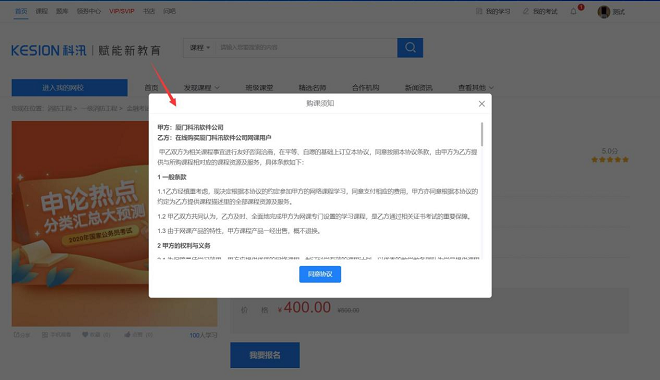Click the ¥400.00 price

point(304,308)
